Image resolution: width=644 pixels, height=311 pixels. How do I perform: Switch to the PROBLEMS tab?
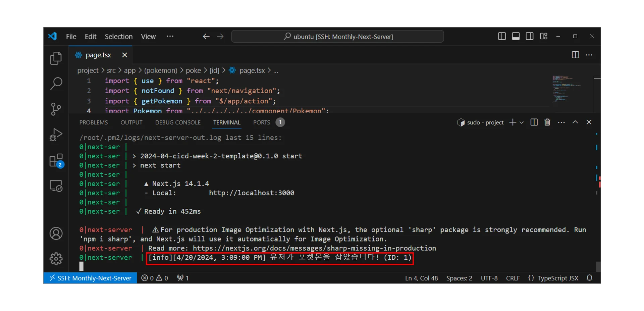click(x=94, y=122)
